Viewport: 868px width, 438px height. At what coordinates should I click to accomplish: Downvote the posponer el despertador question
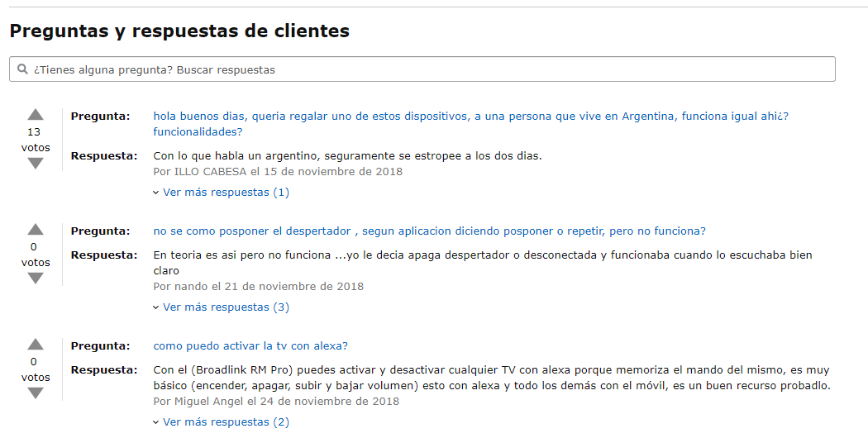click(x=36, y=278)
